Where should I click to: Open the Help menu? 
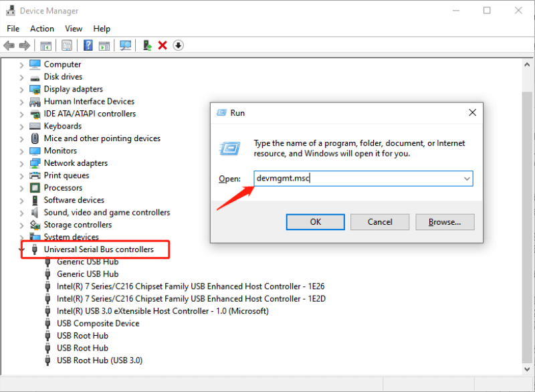tap(102, 29)
